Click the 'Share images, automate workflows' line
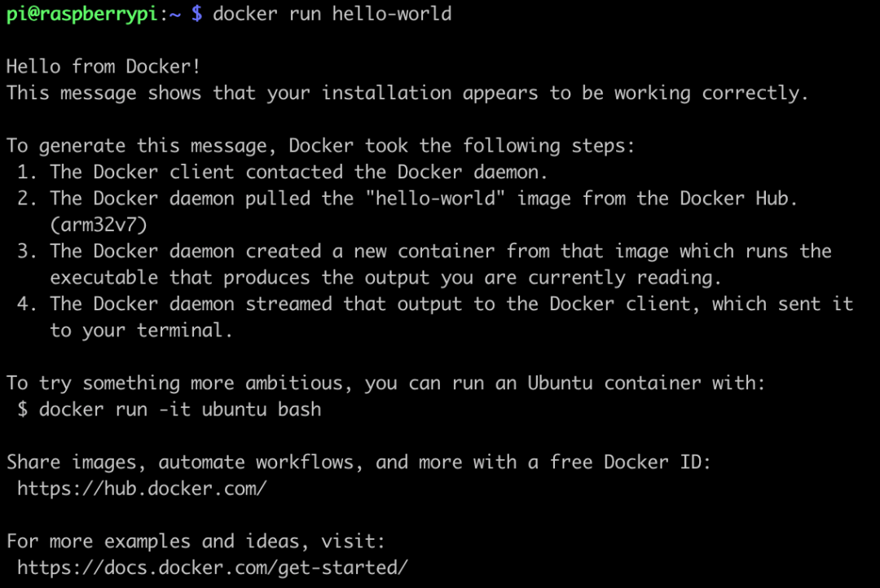The height and width of the screenshot is (588, 880). (x=359, y=463)
